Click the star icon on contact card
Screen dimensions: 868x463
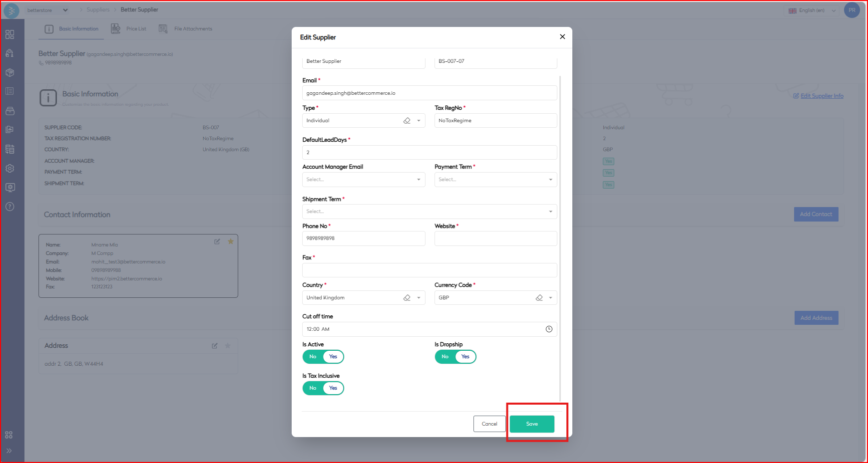tap(231, 241)
